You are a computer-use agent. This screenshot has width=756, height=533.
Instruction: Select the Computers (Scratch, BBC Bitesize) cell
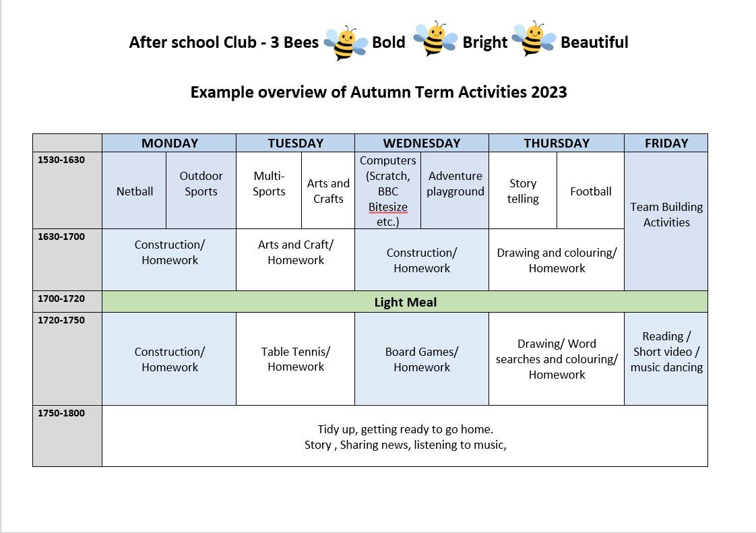pyautogui.click(x=388, y=191)
